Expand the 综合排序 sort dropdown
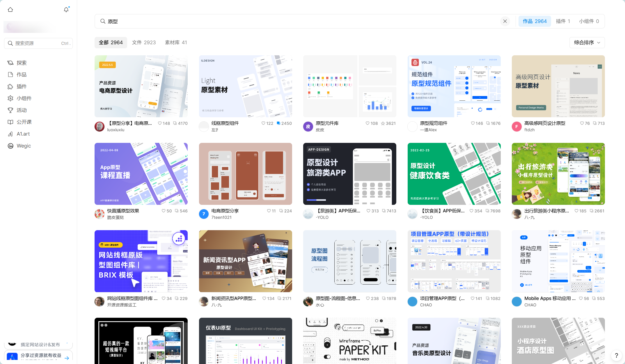 587,42
